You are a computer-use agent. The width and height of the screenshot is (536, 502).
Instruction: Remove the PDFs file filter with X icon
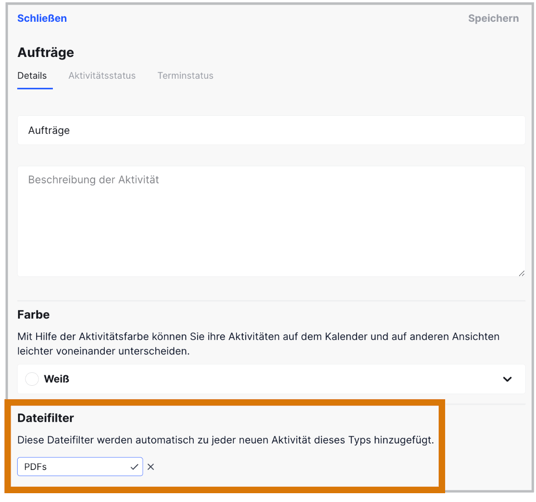click(151, 467)
